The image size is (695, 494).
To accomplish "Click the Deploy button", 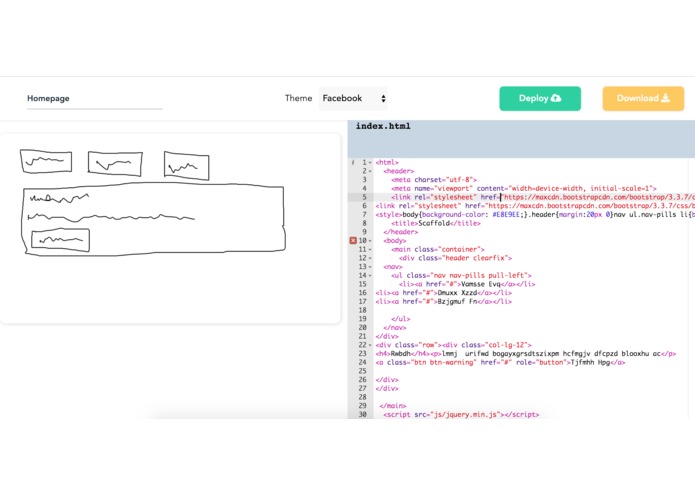I will tap(540, 98).
